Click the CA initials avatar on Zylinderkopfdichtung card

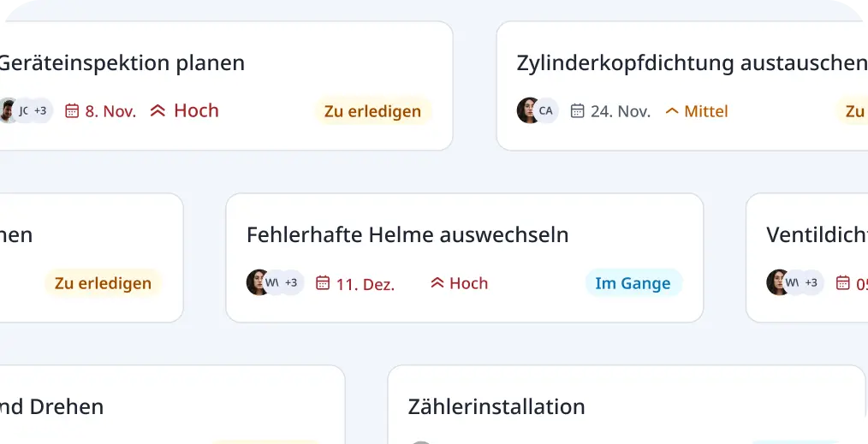[x=546, y=110]
